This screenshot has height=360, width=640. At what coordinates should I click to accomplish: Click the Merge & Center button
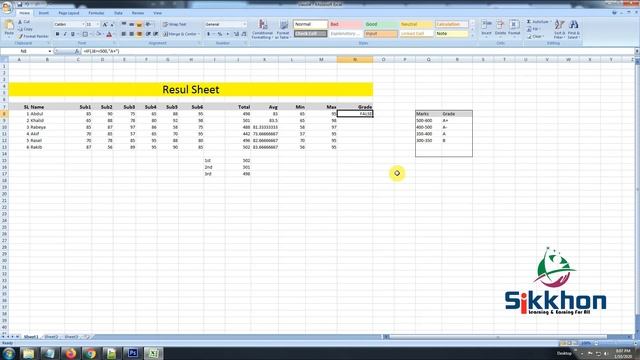[179, 34]
